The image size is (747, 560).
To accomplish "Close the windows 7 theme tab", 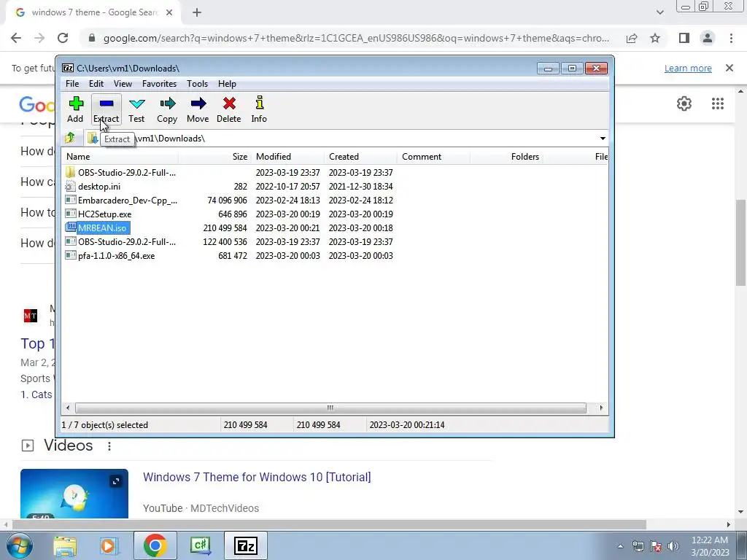I will pos(169,13).
